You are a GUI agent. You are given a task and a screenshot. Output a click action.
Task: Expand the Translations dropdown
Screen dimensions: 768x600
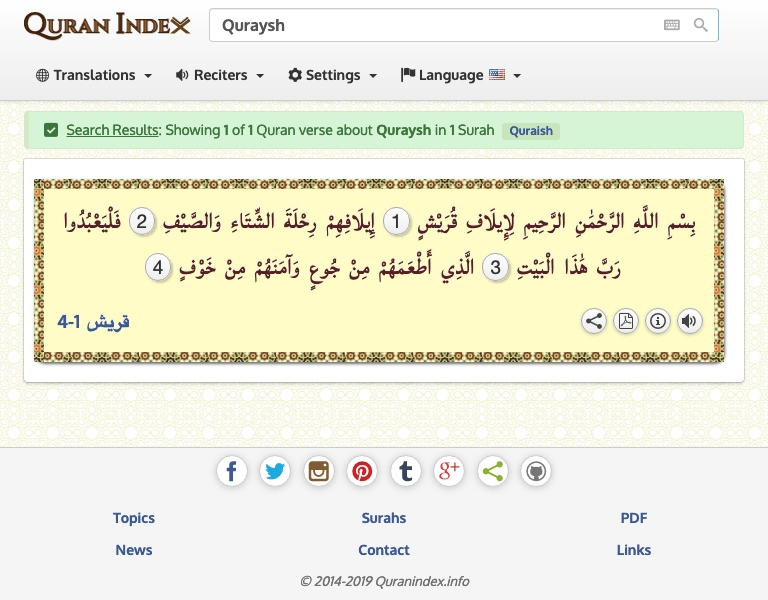click(94, 75)
